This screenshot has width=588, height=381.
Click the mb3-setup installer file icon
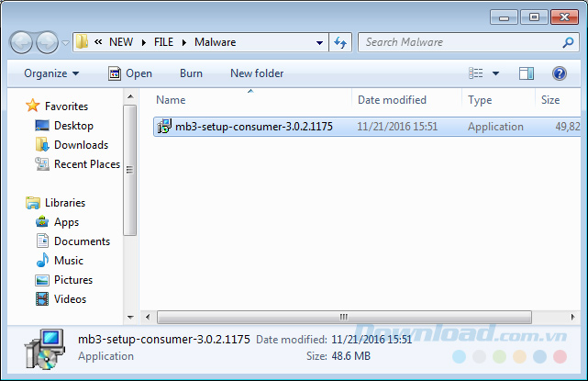tap(164, 126)
